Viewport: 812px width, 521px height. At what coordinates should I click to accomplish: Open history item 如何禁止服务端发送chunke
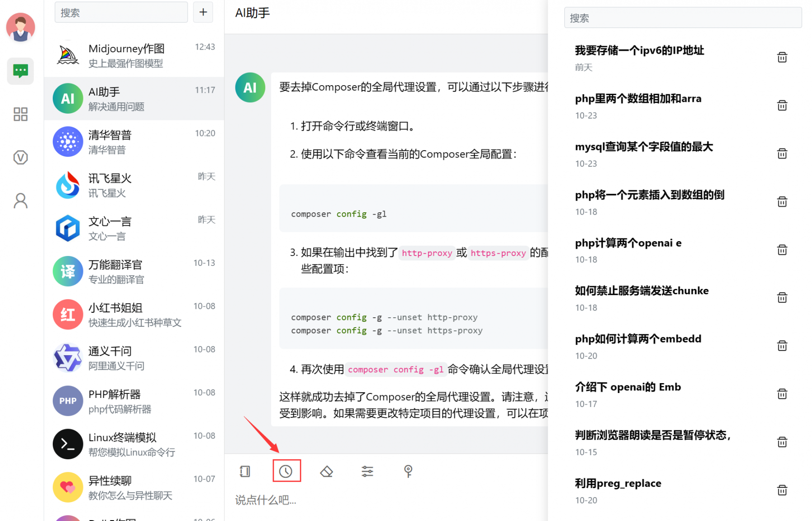pyautogui.click(x=641, y=291)
